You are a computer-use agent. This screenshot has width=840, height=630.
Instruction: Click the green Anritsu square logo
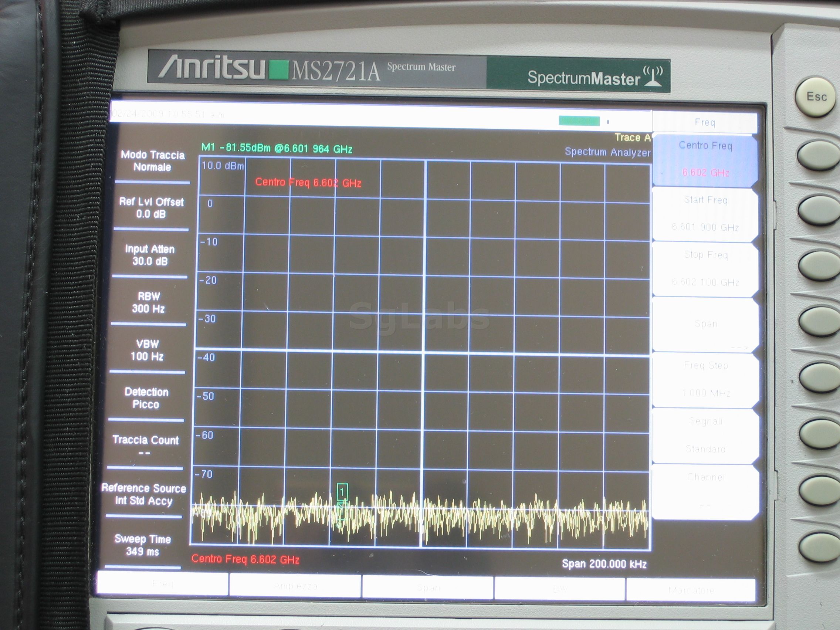(279, 71)
